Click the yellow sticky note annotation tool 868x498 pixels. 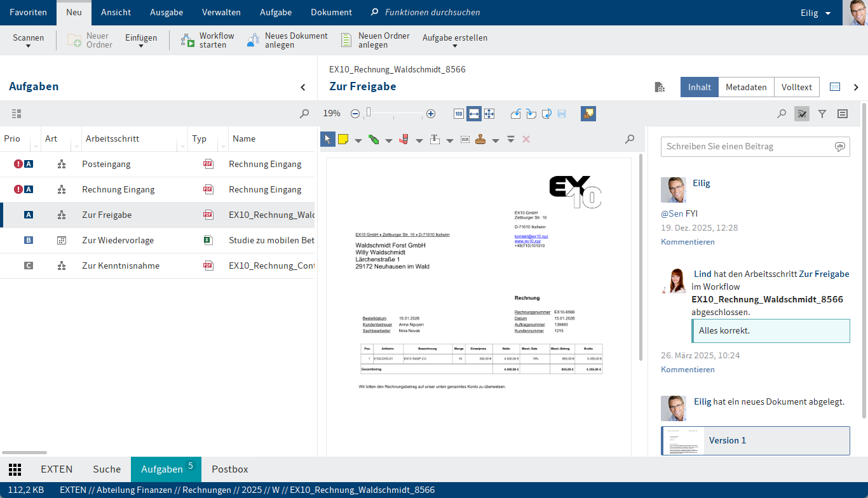click(x=343, y=139)
